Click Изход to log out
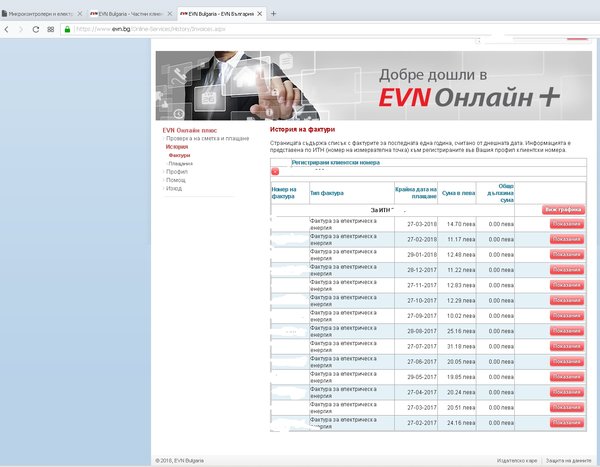 [x=174, y=188]
